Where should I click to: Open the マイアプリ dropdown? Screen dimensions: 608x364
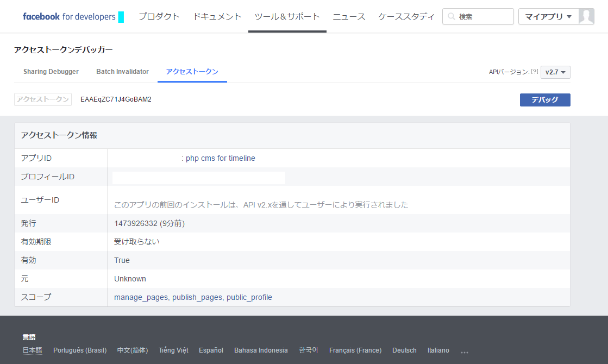coord(548,16)
